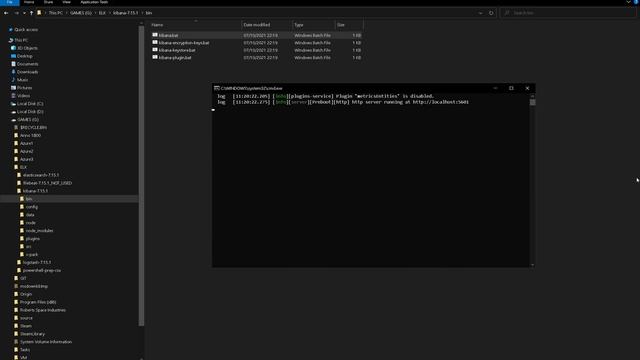Select the kibana-keystore.bat file icon
Screen dimensions: 640x360
[155, 50]
